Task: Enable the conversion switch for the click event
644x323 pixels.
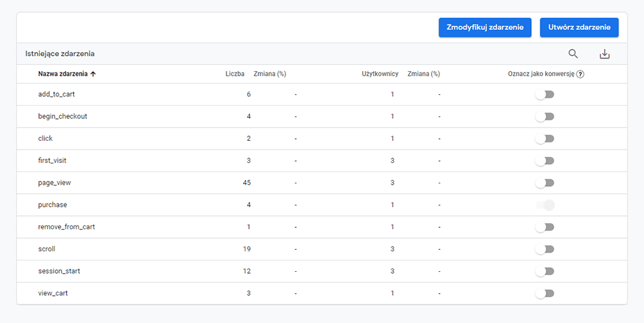Action: tap(545, 138)
